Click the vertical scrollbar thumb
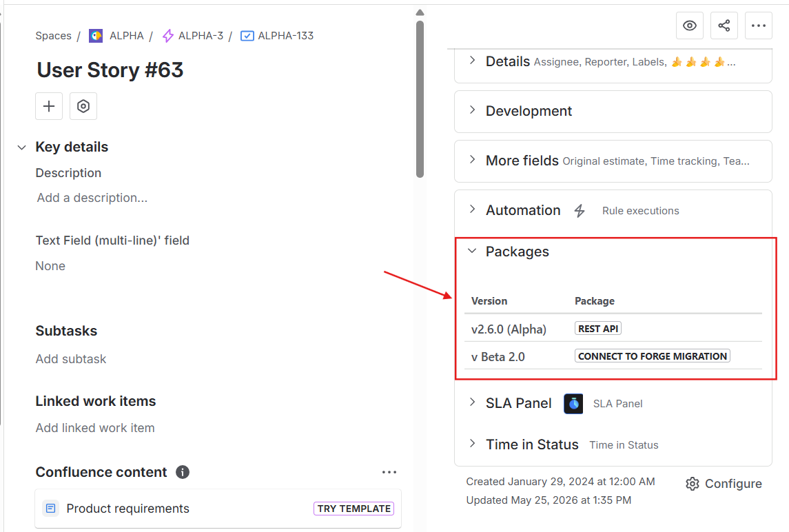The width and height of the screenshot is (789, 532). point(420,99)
